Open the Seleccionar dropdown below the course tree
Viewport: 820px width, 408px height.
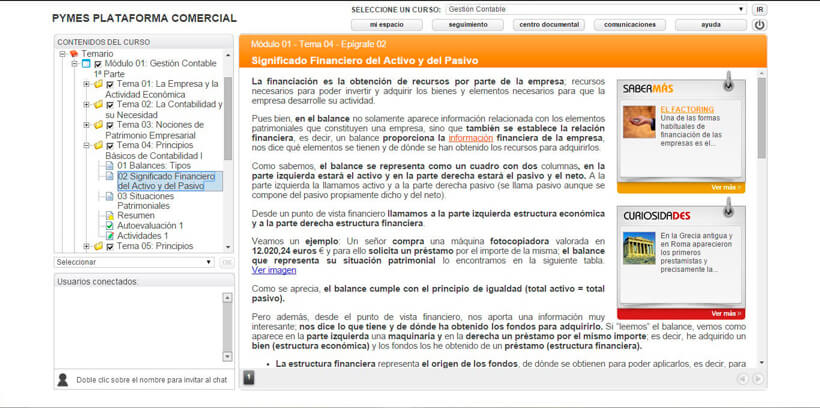pyautogui.click(x=134, y=262)
